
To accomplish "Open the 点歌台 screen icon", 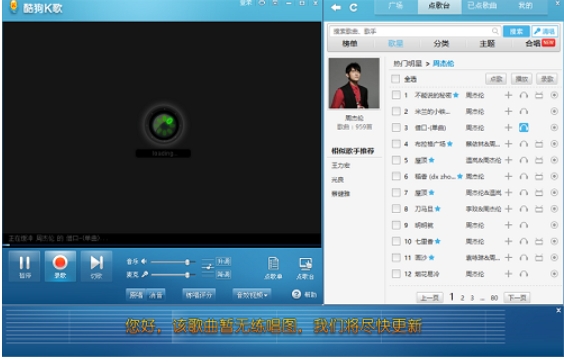I will [305, 268].
